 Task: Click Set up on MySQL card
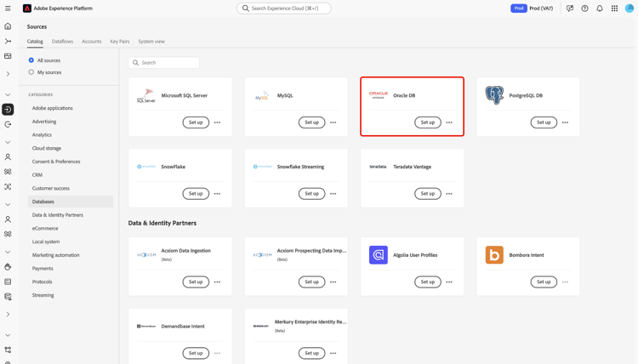click(311, 122)
